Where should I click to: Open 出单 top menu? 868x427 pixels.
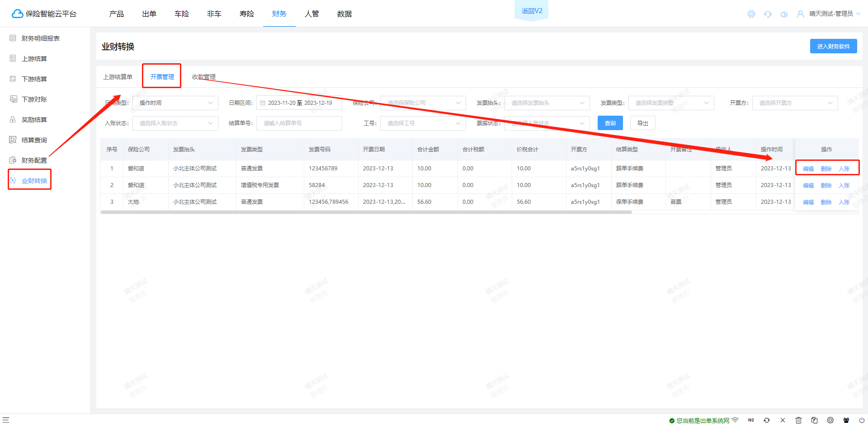[149, 14]
